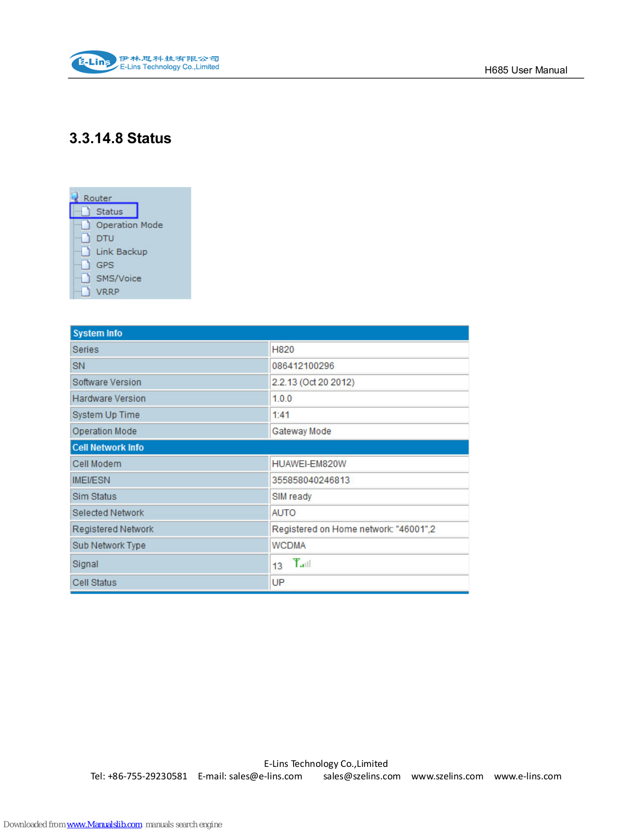Click the signal level number 13
Image resolution: width=644 pixels, height=833 pixels.
tap(277, 566)
